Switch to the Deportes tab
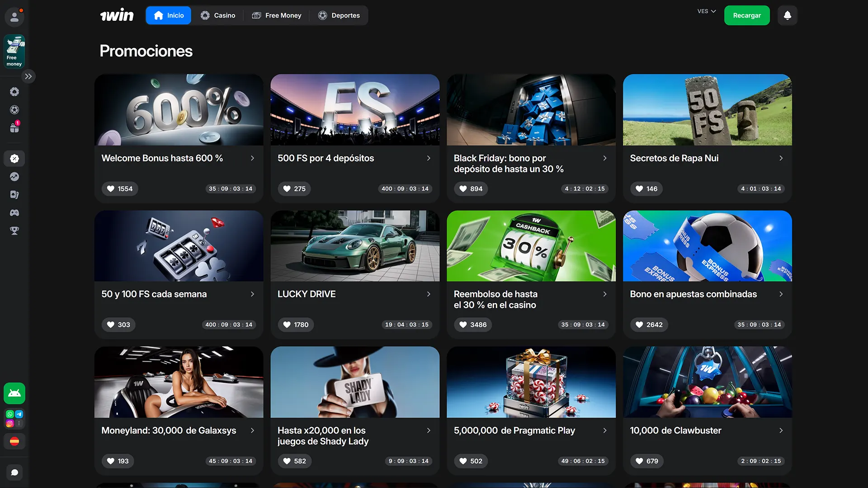868x488 pixels. coord(340,15)
